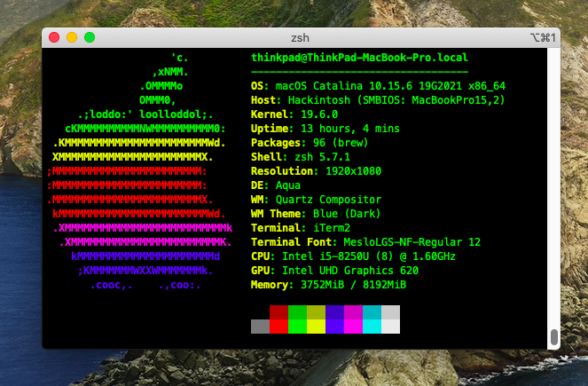Close the zsh terminal window
This screenshot has width=588, height=386.
pos(54,37)
